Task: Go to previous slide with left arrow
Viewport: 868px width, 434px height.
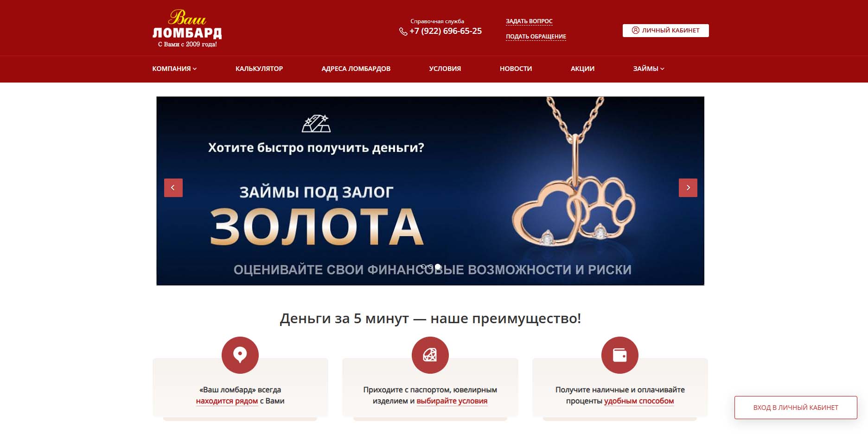Action: click(173, 188)
